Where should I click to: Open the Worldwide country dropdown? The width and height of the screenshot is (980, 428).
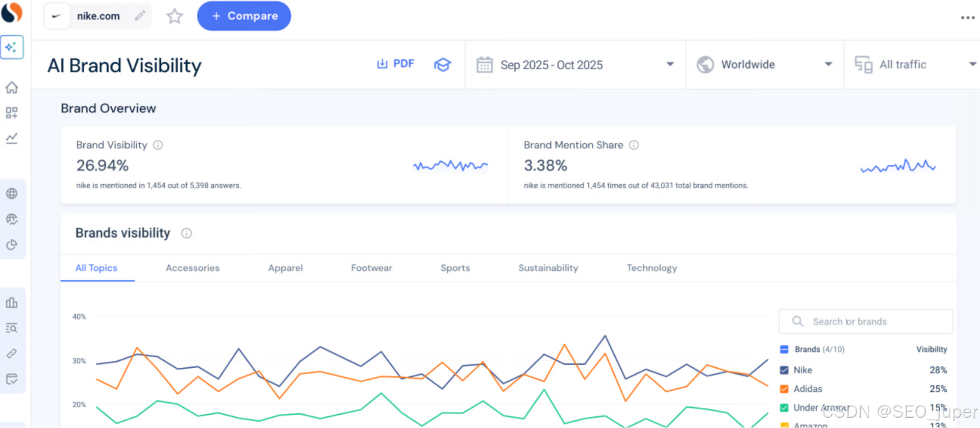coord(765,65)
